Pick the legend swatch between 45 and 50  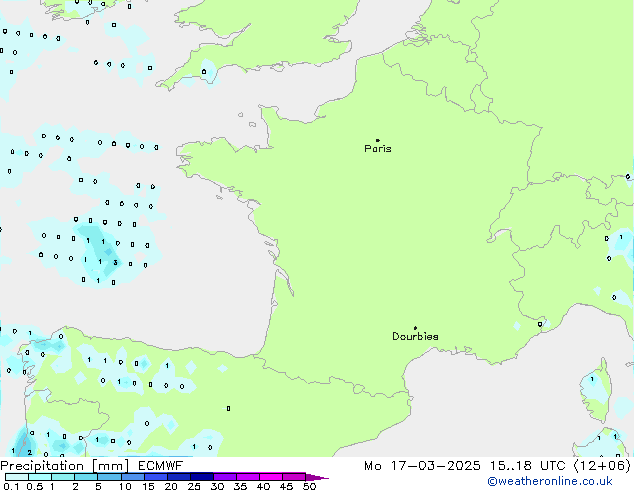(x=294, y=477)
